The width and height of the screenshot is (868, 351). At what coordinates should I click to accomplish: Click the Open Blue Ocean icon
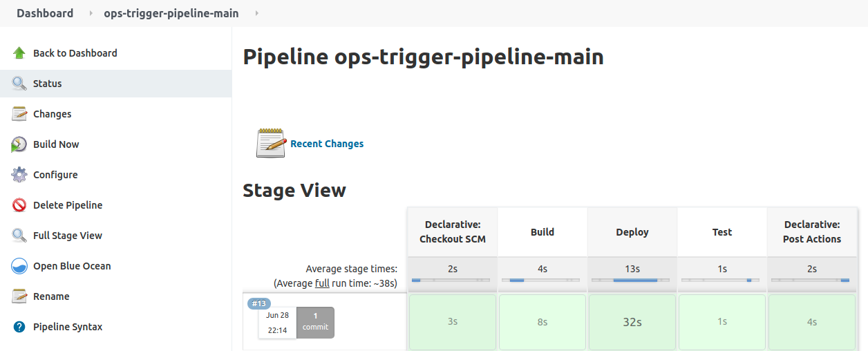[19, 266]
